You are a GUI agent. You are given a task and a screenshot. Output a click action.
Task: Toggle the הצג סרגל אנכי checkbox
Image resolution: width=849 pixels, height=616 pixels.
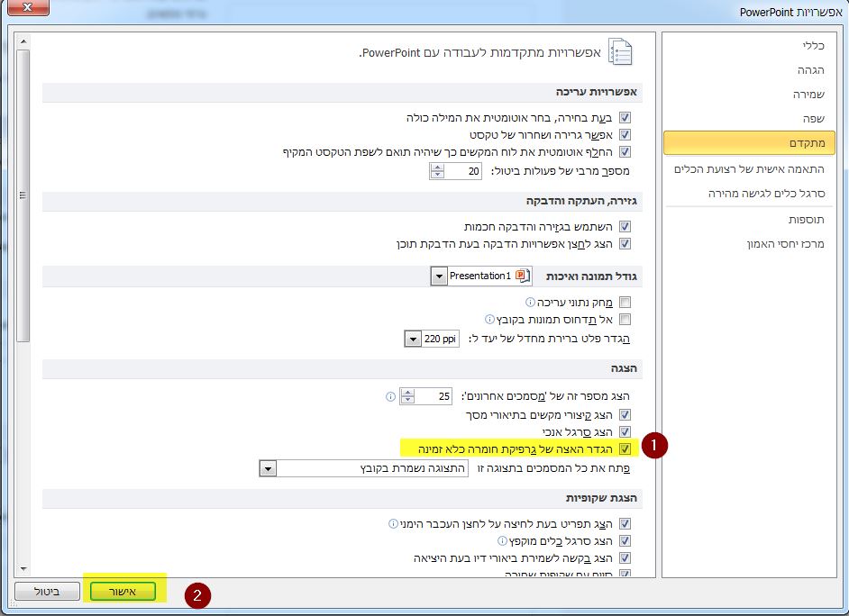[626, 430]
